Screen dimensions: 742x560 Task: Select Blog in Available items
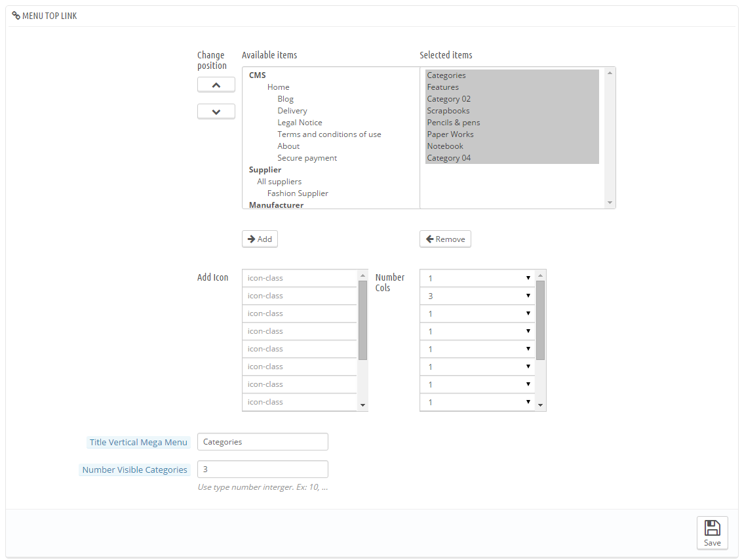(285, 99)
